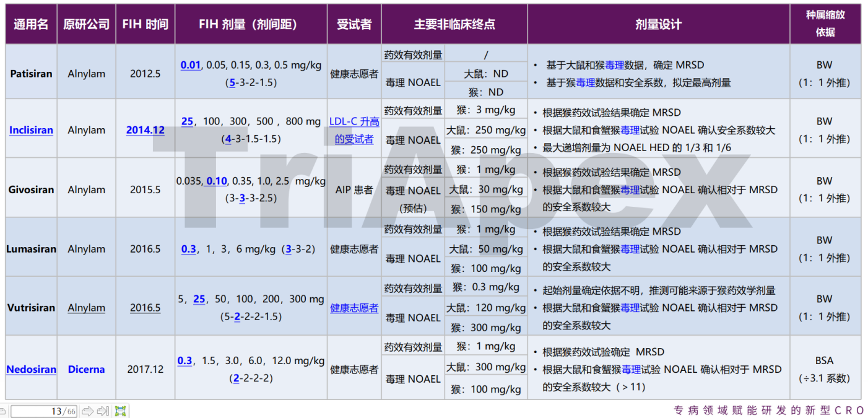Click the green fit-to-screen icon

click(120, 411)
